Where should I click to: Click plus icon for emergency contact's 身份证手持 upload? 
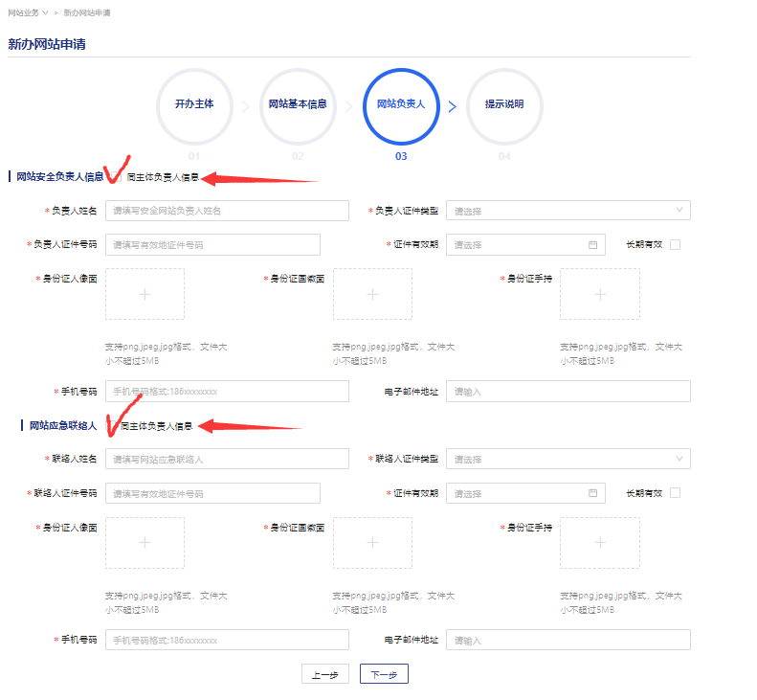[x=600, y=543]
